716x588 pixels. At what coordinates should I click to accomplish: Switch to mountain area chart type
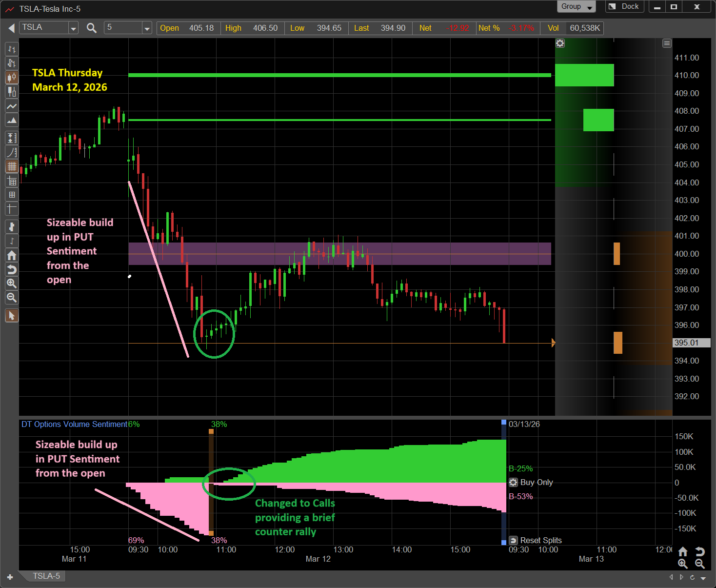pyautogui.click(x=12, y=120)
